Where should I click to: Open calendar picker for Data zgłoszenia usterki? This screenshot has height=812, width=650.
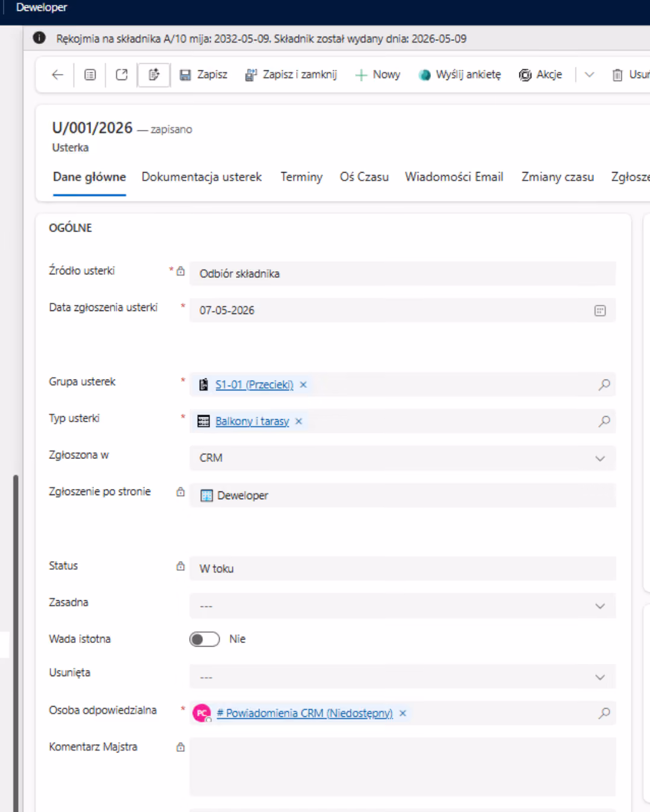pos(600,310)
